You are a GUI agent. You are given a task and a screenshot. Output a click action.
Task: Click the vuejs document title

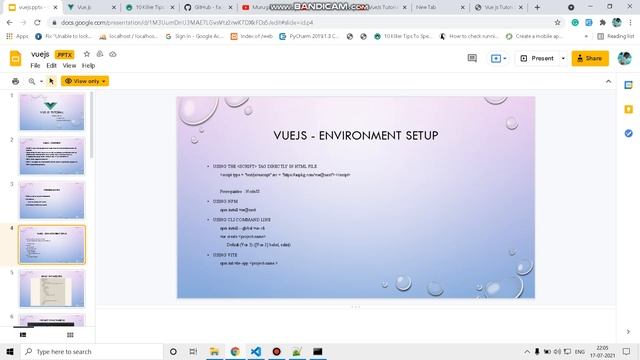[x=40, y=54]
